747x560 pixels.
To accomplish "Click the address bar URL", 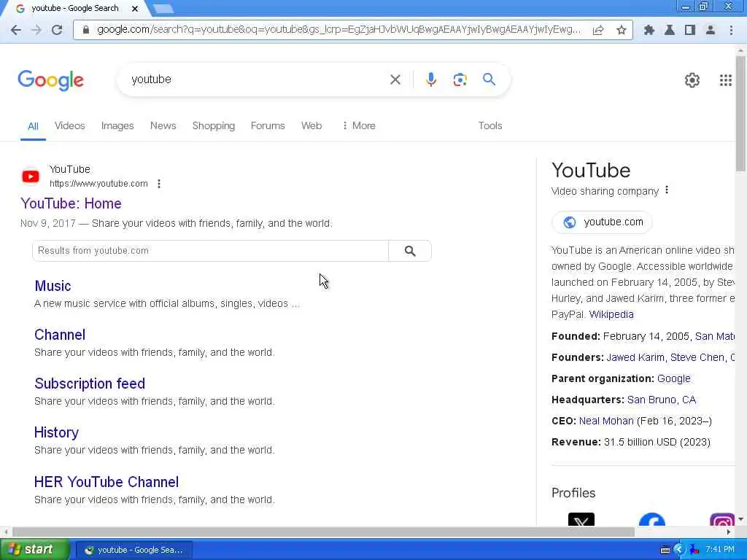I will [x=338, y=30].
